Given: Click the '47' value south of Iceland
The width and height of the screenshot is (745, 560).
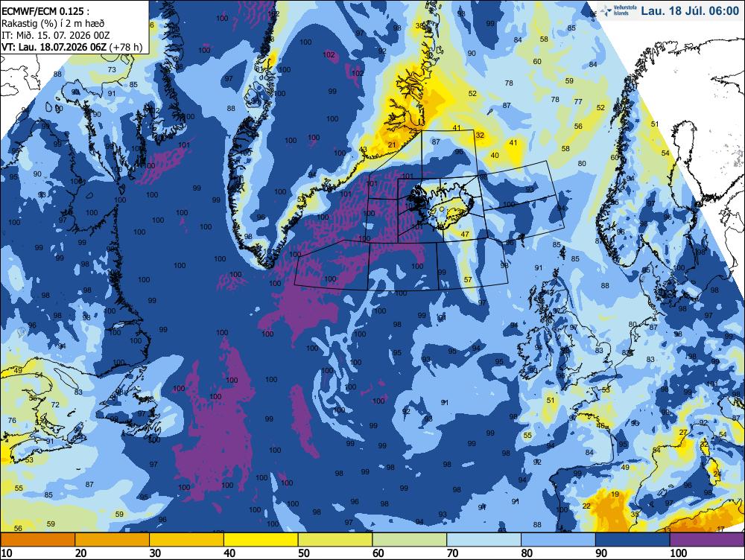Looking at the screenshot, I should (465, 234).
